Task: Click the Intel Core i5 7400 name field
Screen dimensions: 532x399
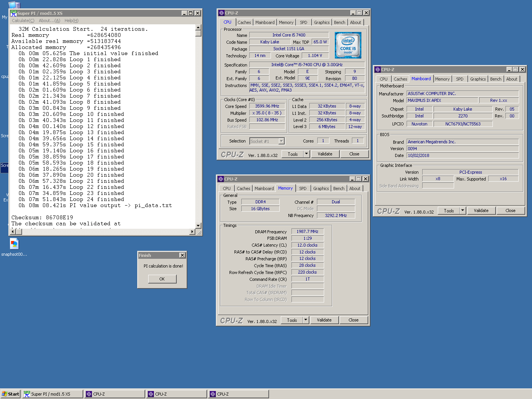Action: 289,35
